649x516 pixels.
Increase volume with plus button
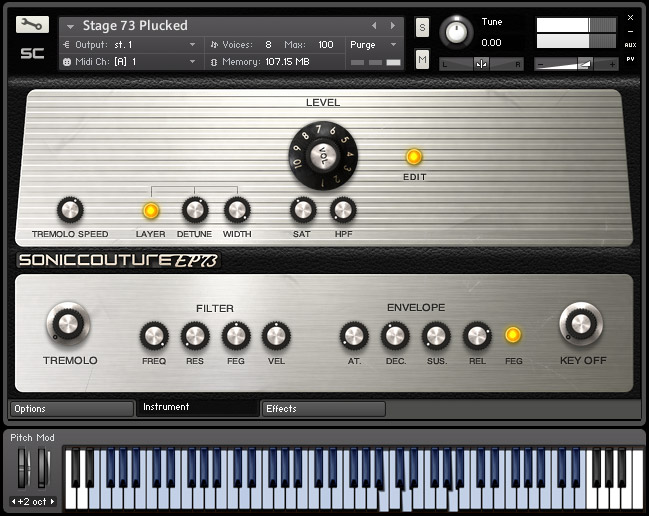tap(612, 65)
